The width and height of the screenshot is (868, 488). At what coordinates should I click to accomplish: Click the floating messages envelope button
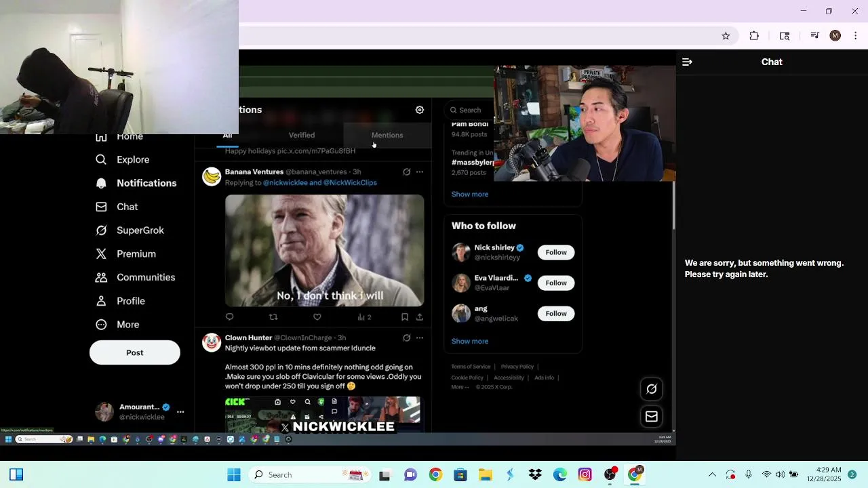click(652, 417)
